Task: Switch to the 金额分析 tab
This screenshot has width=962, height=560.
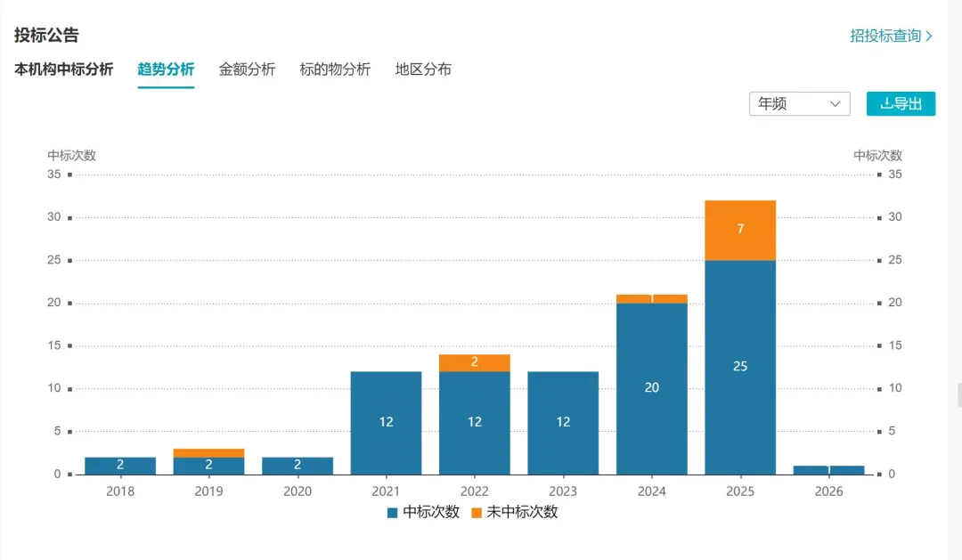Action: (247, 69)
